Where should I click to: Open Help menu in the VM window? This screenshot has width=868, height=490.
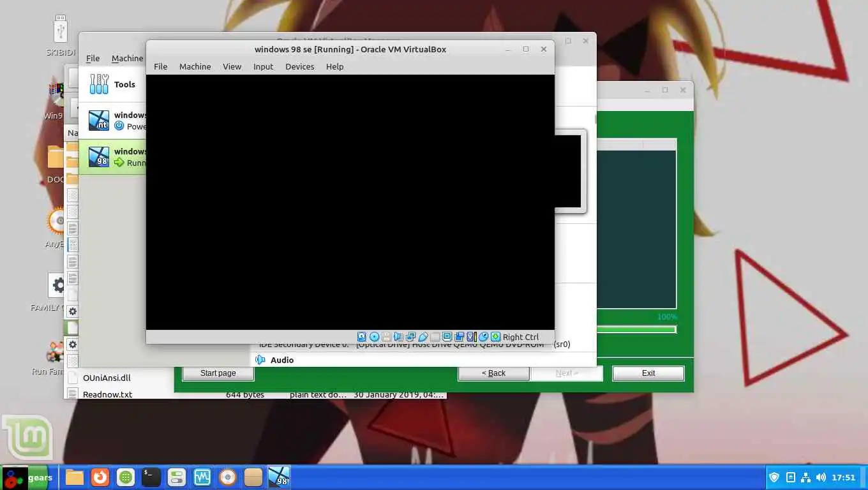pyautogui.click(x=334, y=66)
